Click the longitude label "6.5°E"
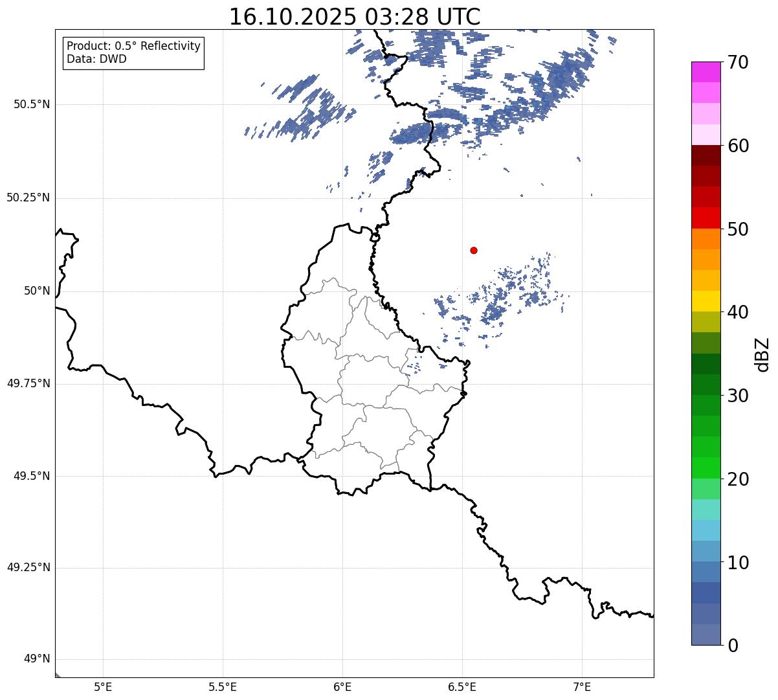Image resolution: width=778 pixels, height=700 pixels. 462,687
